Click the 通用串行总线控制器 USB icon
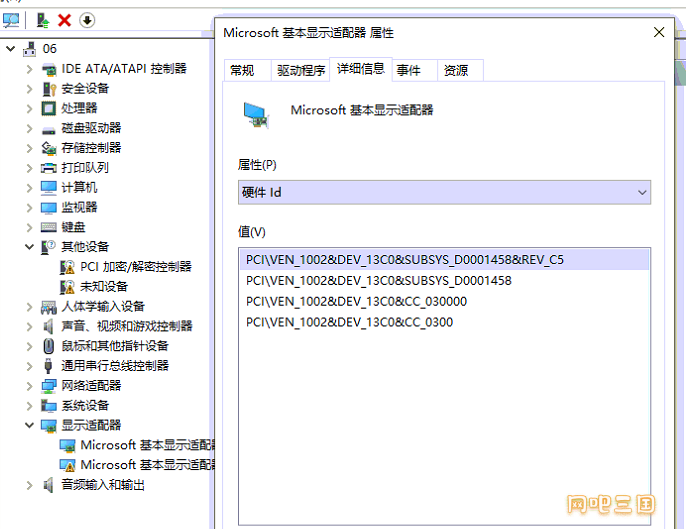This screenshot has width=686, height=529. tap(49, 366)
